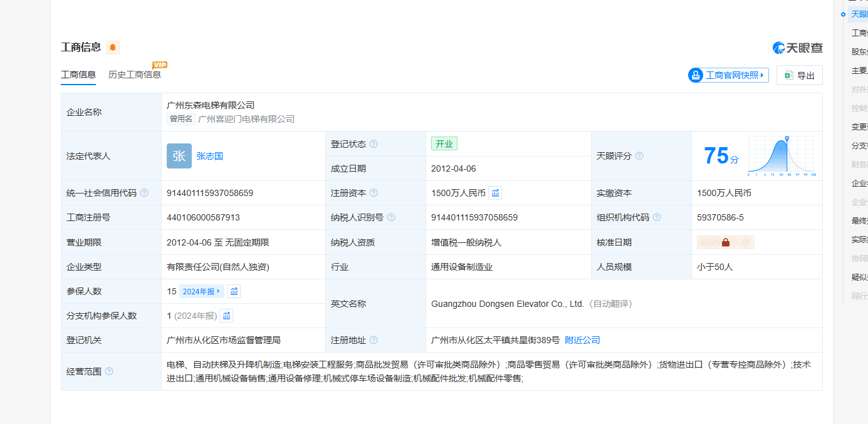The image size is (868, 424).
Task: Click the help icon beside 组织机构代码
Action: (x=657, y=217)
